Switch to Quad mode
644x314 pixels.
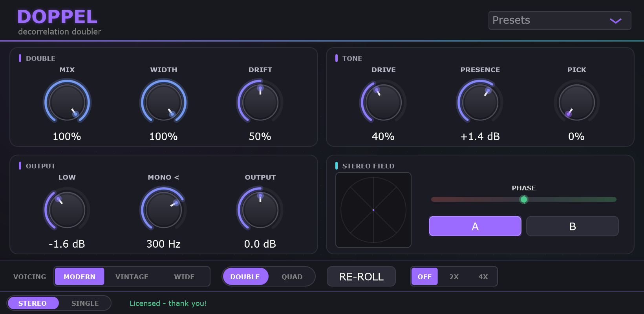(292, 276)
